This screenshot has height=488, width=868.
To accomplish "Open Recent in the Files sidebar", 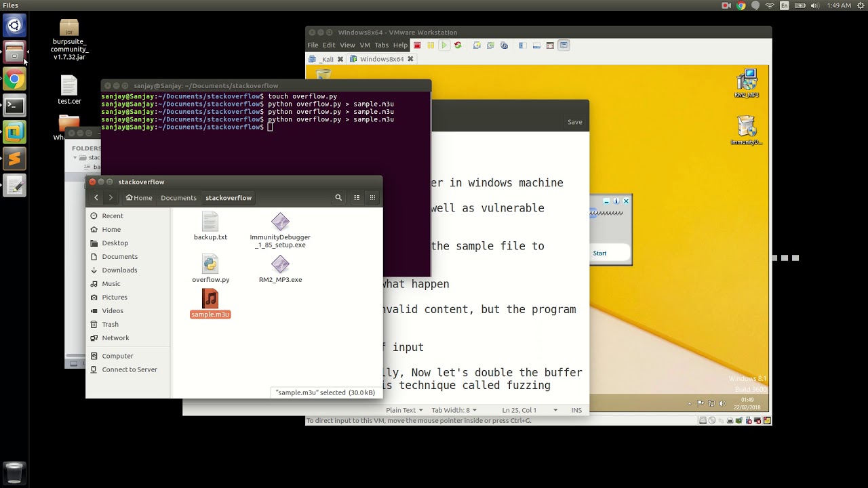I will (113, 216).
